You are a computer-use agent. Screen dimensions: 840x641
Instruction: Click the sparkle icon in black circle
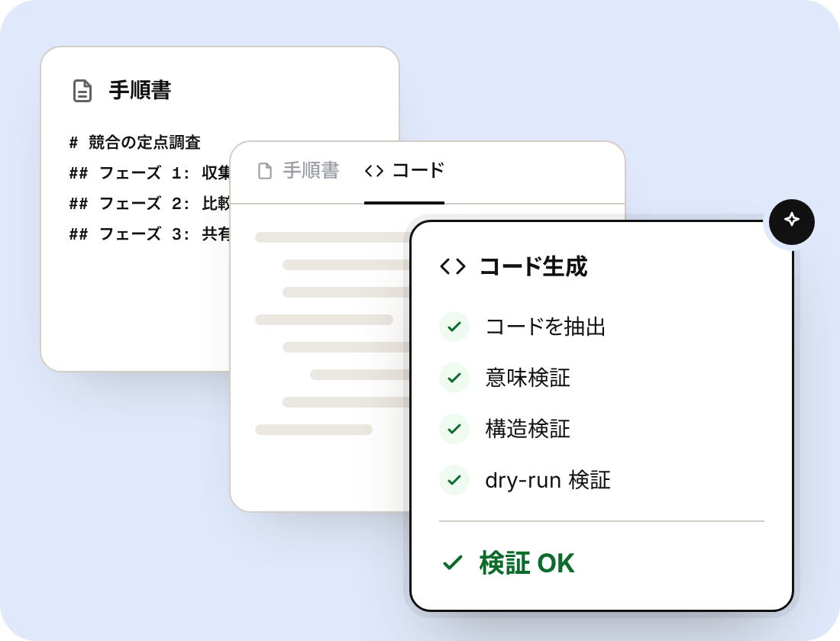(x=792, y=221)
